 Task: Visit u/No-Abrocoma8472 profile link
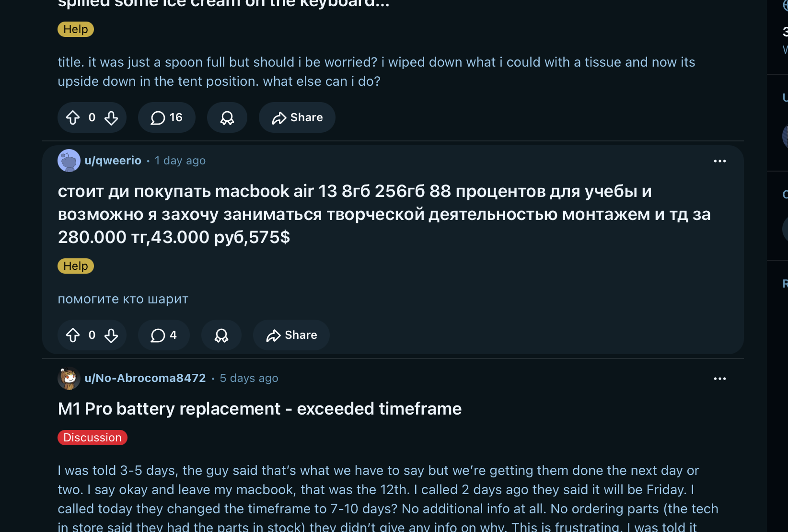pyautogui.click(x=145, y=378)
